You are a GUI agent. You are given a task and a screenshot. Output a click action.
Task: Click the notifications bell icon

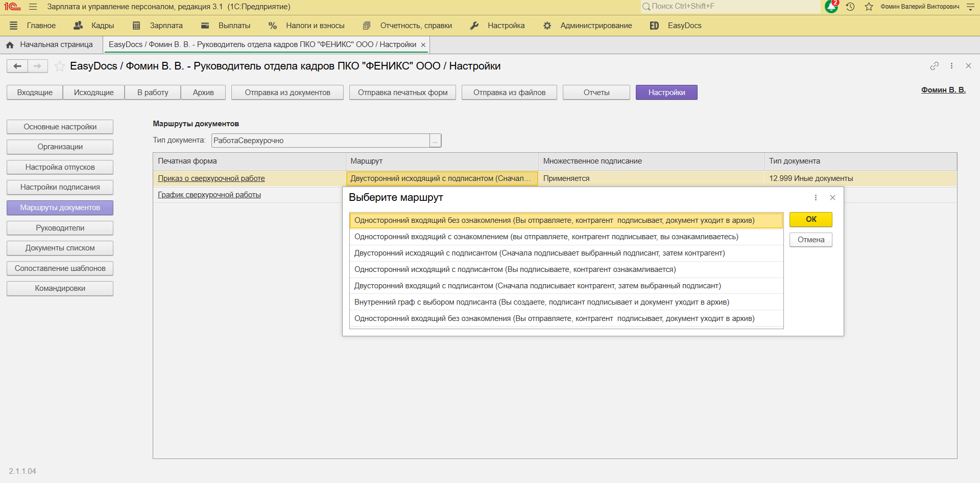(831, 7)
